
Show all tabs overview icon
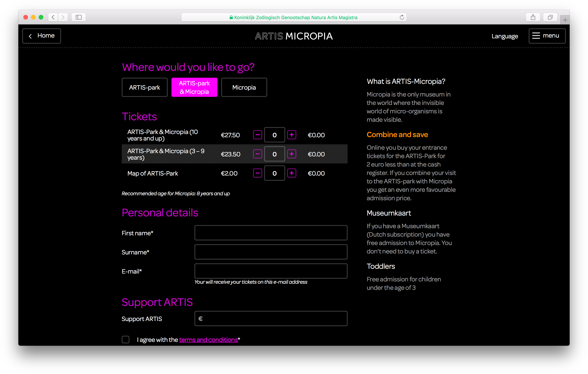click(x=550, y=17)
